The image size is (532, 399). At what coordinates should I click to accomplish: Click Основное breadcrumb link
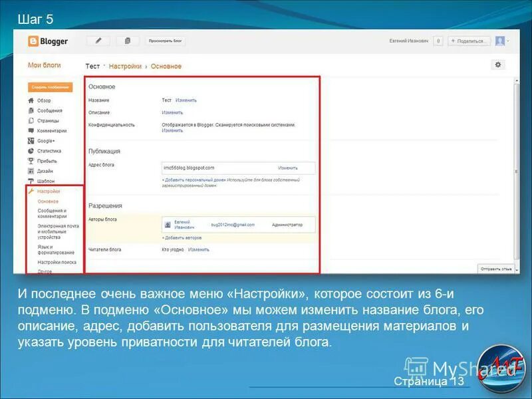click(x=166, y=66)
